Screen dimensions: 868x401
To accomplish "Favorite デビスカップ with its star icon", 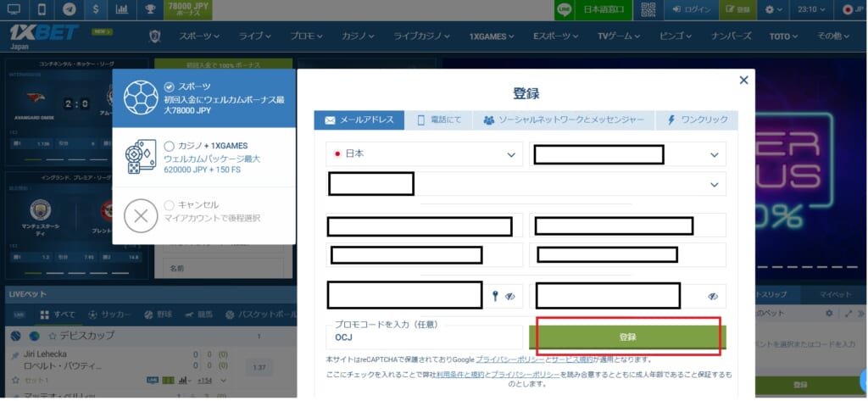I will pyautogui.click(x=53, y=336).
